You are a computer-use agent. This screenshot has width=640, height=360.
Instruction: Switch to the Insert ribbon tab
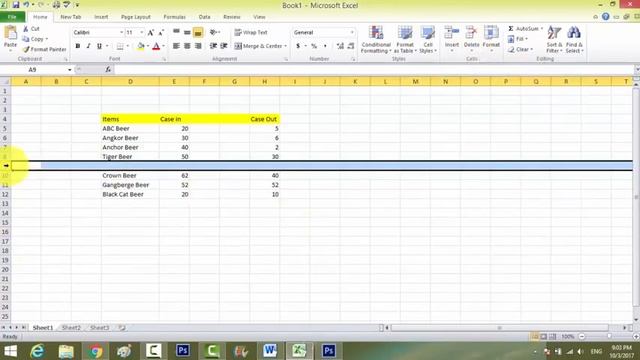click(101, 17)
